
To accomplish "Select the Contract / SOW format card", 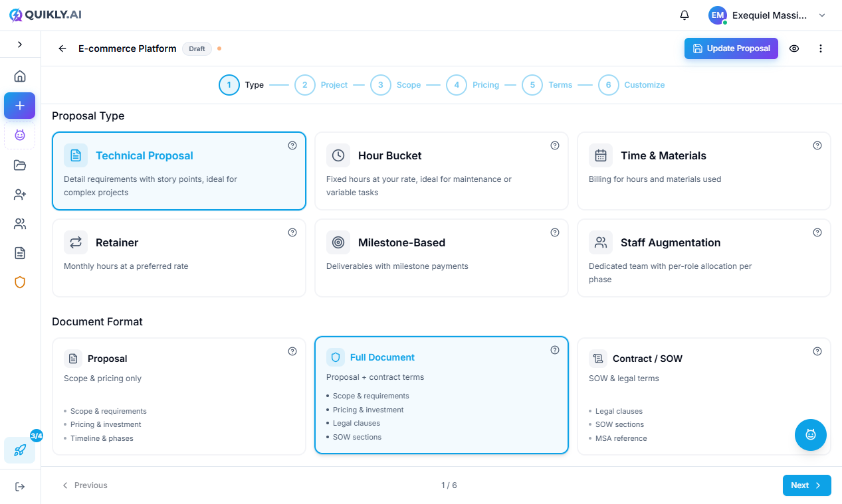I will click(704, 396).
